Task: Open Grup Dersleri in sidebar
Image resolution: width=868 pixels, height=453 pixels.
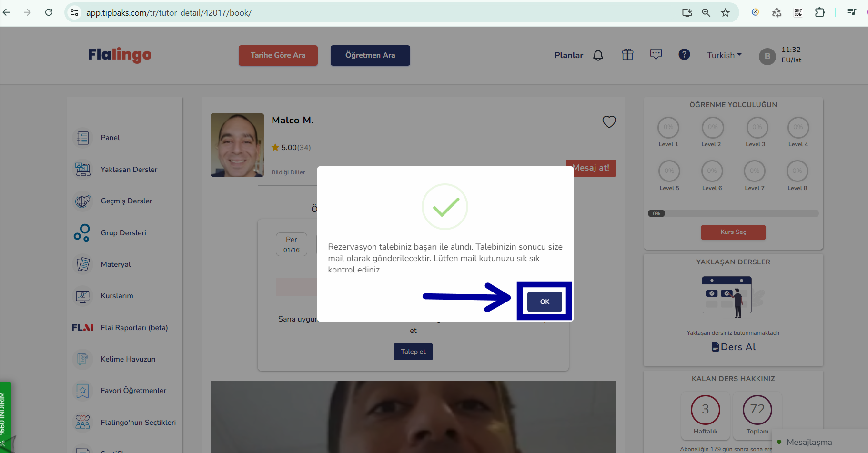Action: coord(123,233)
